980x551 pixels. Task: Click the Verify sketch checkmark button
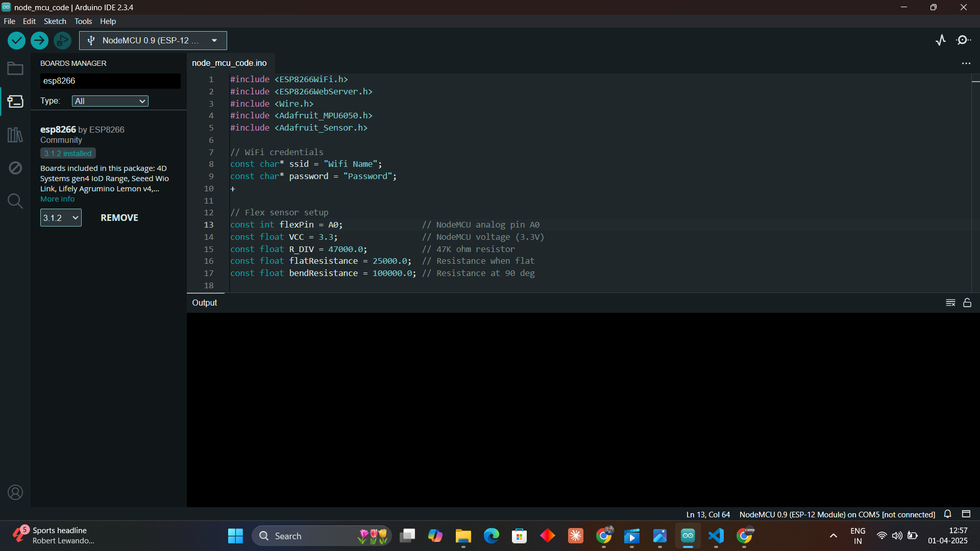point(16,40)
